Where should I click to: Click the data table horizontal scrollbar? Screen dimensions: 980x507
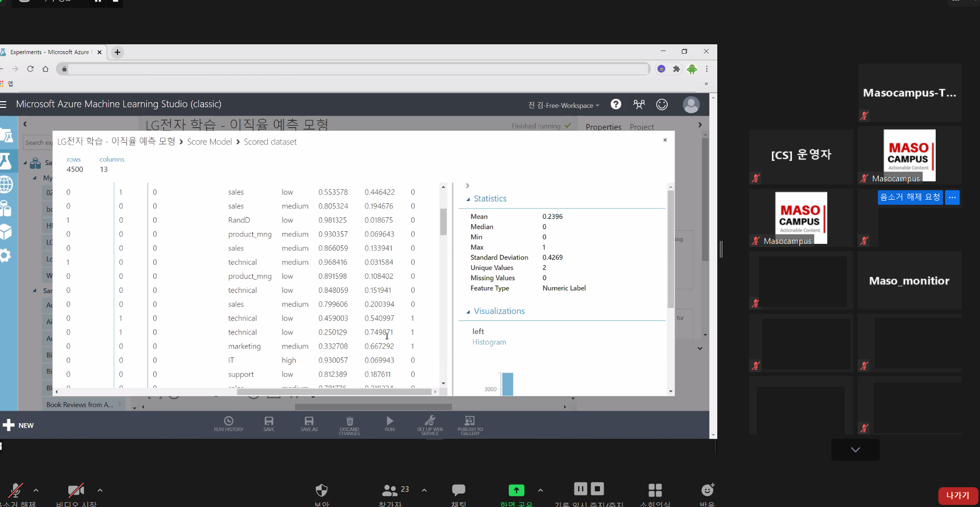[334, 392]
